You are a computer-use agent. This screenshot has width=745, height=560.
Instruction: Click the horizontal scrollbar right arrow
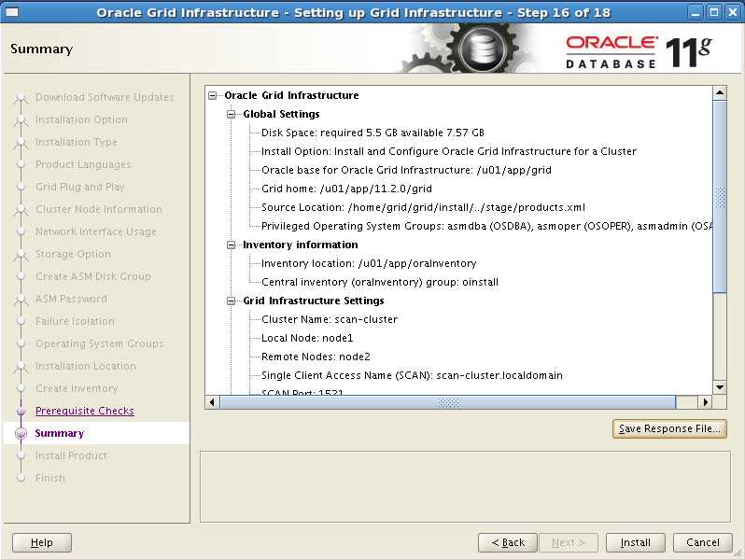point(706,402)
